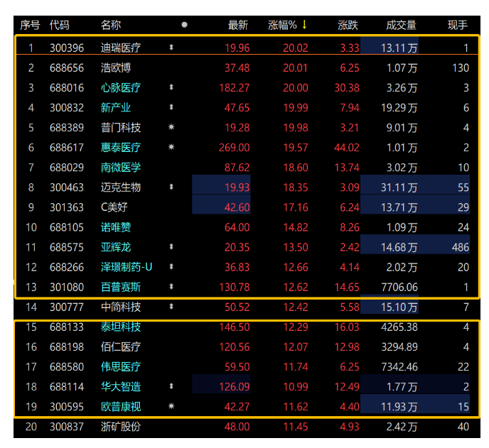Click the star icon beside 欧普康视
The height and width of the screenshot is (448, 489).
(171, 407)
